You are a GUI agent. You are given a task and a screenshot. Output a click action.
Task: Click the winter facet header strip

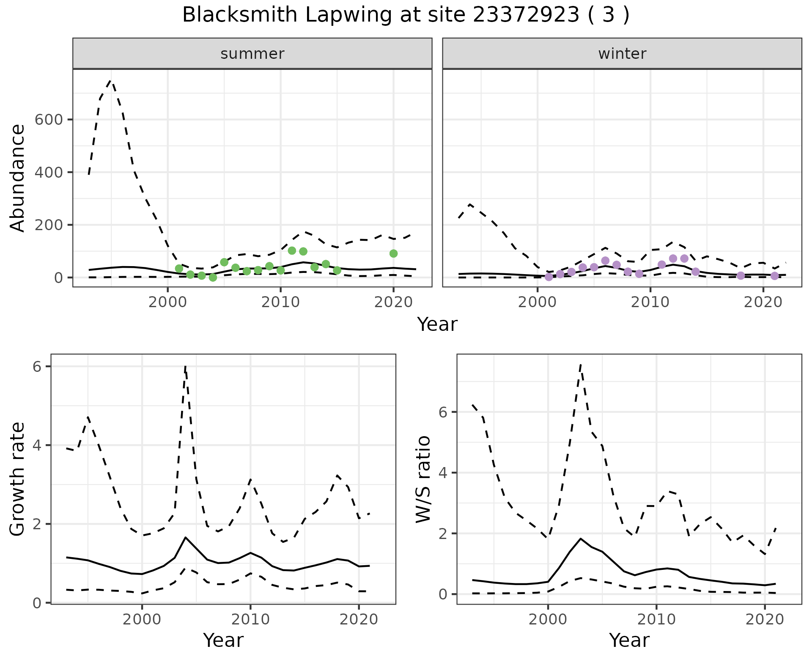(622, 54)
